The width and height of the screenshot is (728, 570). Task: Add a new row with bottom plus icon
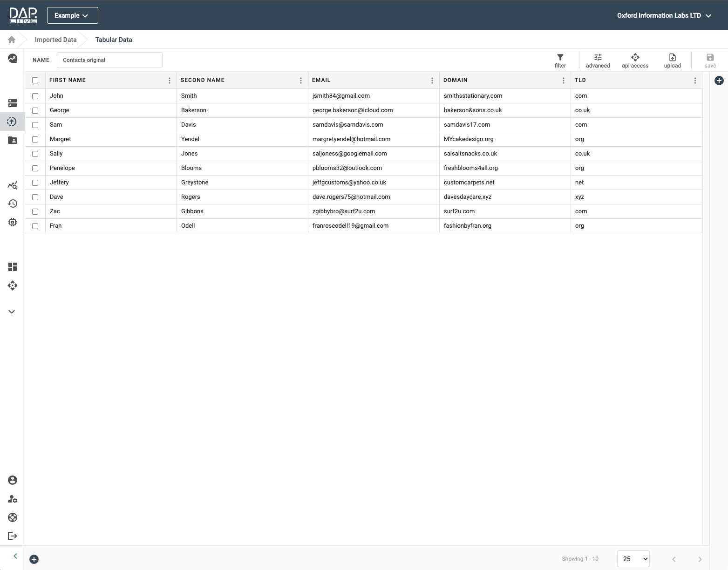pos(34,559)
